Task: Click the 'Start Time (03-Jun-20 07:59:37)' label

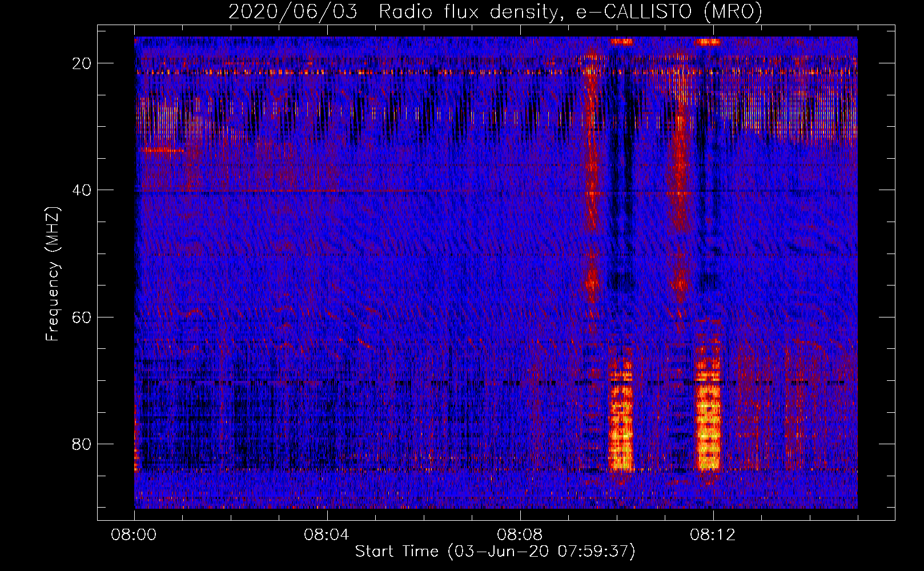Action: click(x=495, y=552)
